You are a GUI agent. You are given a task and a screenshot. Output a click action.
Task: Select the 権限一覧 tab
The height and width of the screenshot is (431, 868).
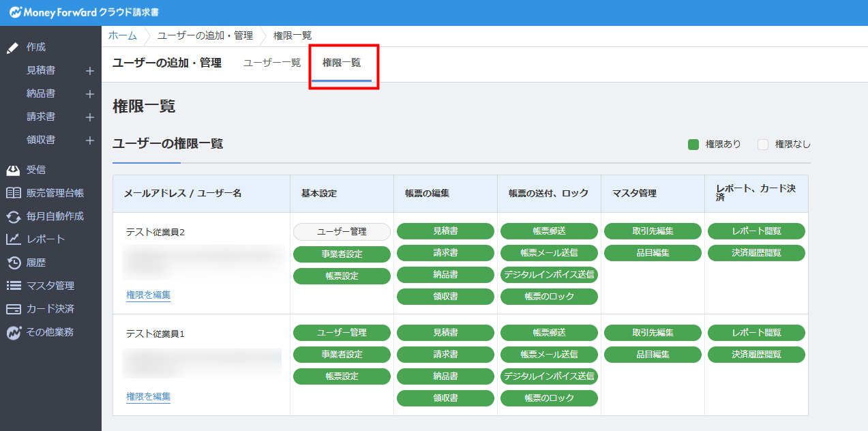point(342,63)
